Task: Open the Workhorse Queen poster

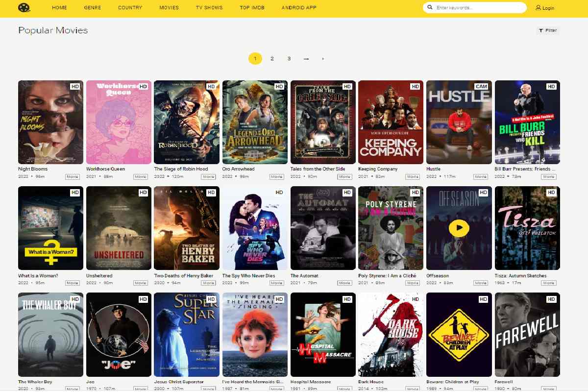Action: coord(119,122)
